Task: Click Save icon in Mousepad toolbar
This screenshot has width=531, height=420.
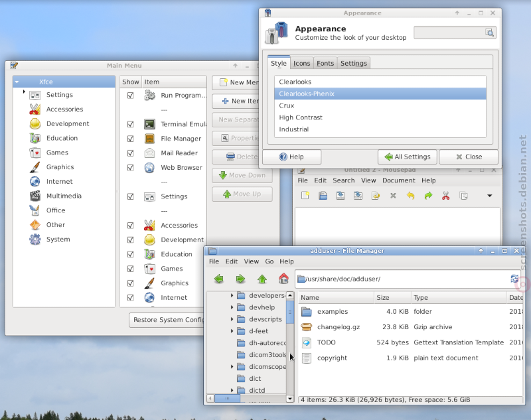Action: (x=341, y=196)
